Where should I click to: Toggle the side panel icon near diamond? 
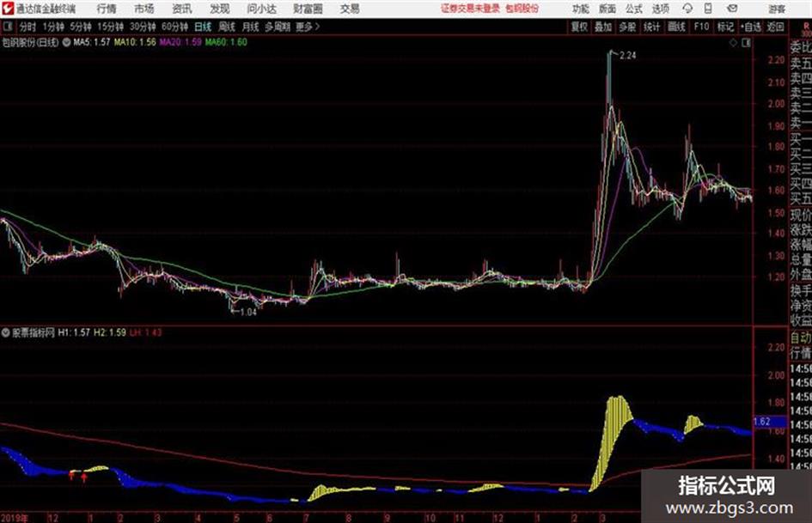(746, 43)
